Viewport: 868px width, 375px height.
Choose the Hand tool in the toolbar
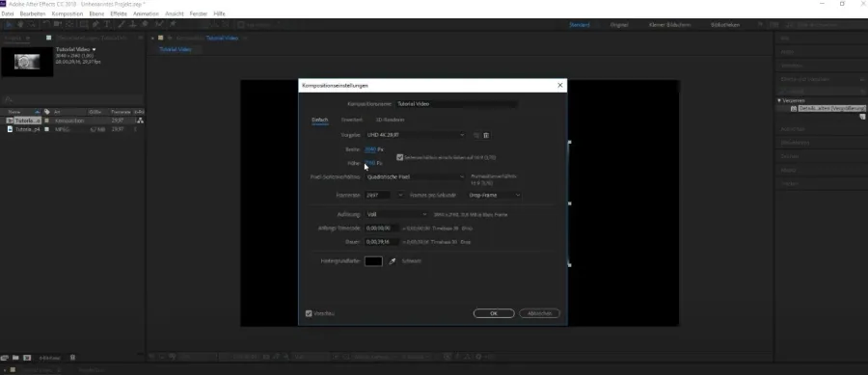21,24
